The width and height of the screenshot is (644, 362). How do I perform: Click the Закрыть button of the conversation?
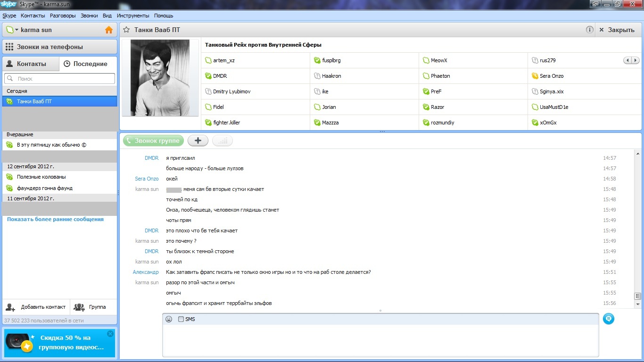[x=618, y=30]
